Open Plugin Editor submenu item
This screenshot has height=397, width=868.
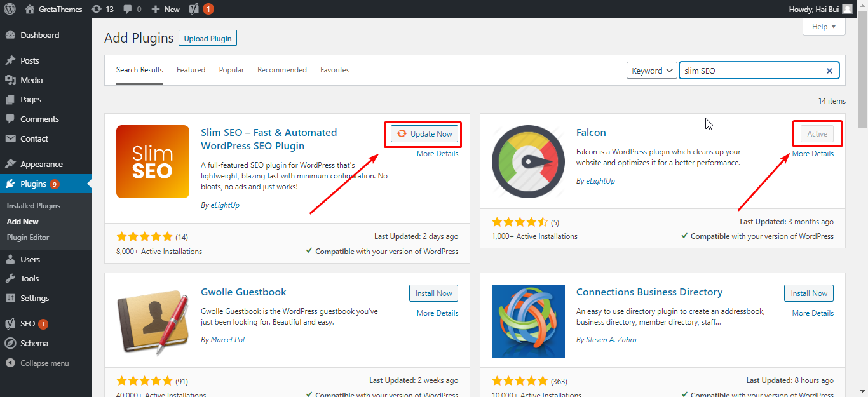coord(28,238)
